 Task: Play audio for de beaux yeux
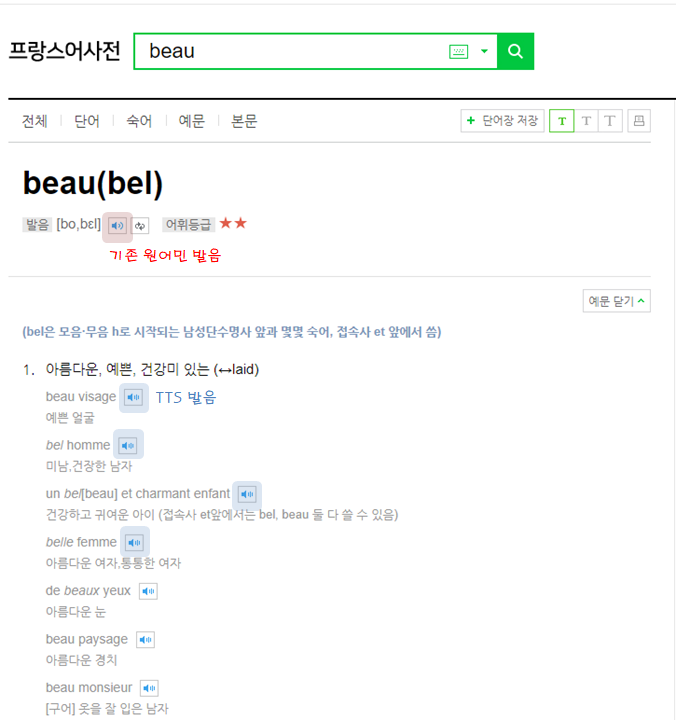coord(148,591)
